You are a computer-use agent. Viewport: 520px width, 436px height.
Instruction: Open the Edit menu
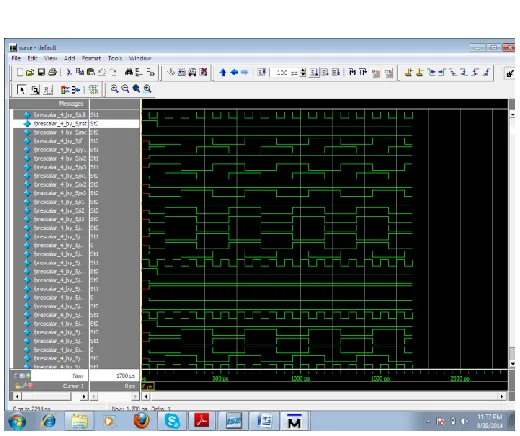[x=32, y=58]
